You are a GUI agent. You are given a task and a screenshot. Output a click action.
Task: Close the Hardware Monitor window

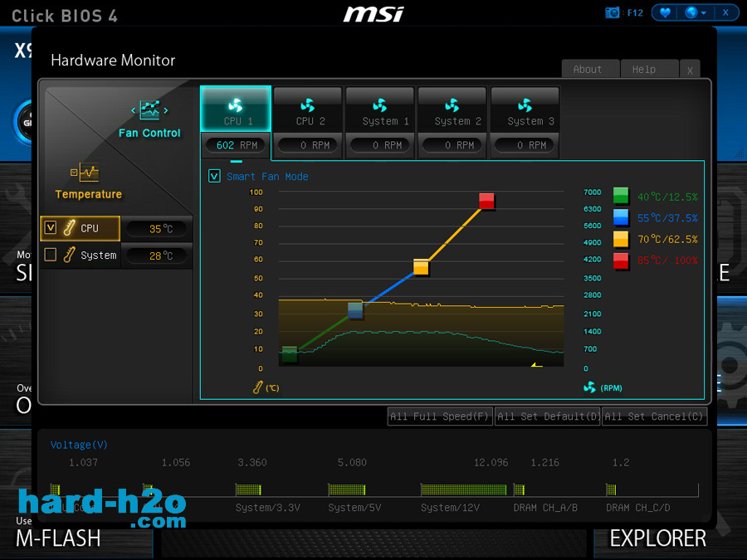tap(690, 70)
